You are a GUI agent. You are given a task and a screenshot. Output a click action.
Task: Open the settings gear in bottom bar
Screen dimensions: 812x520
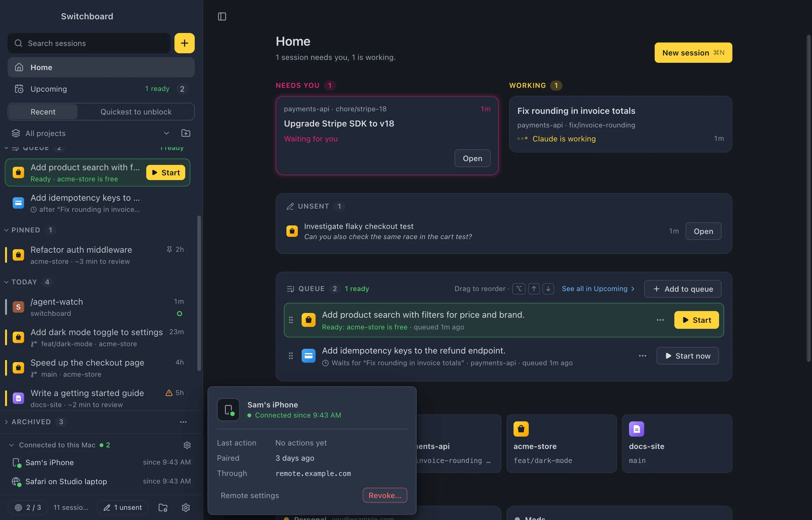tap(186, 507)
